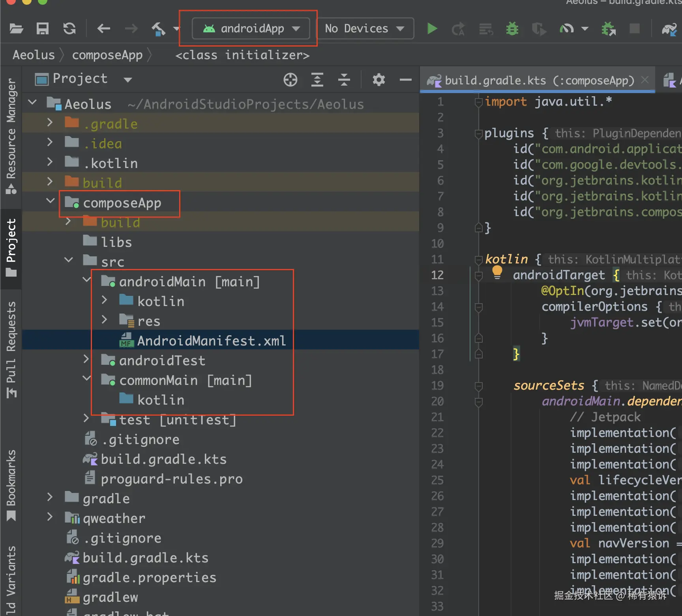Expand the qweather module folder

coord(50,517)
